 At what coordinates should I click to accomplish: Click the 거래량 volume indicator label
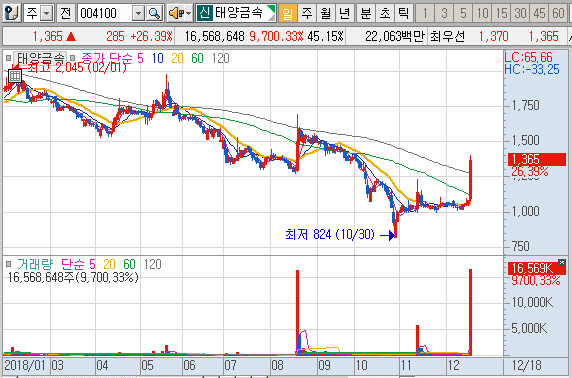click(35, 264)
